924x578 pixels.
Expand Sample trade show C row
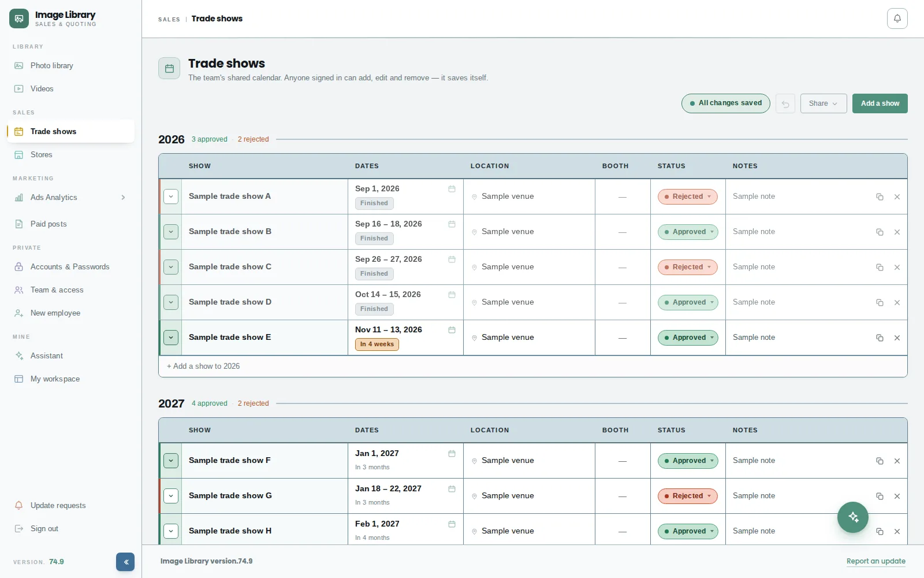(x=171, y=267)
